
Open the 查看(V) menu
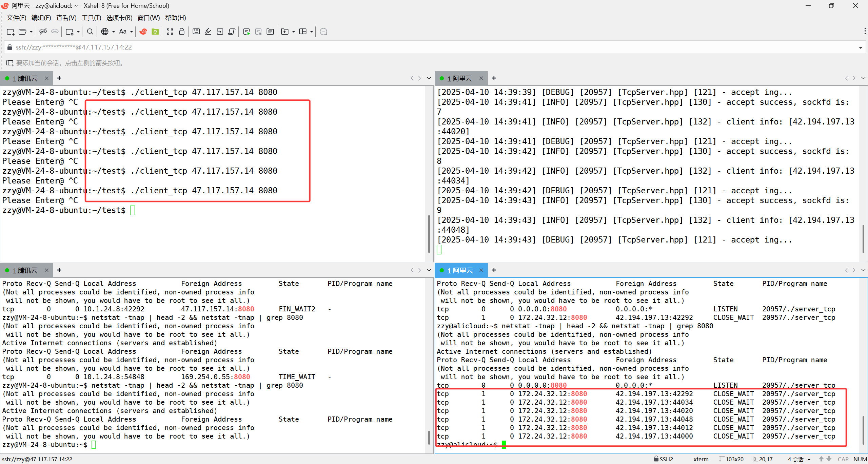66,18
